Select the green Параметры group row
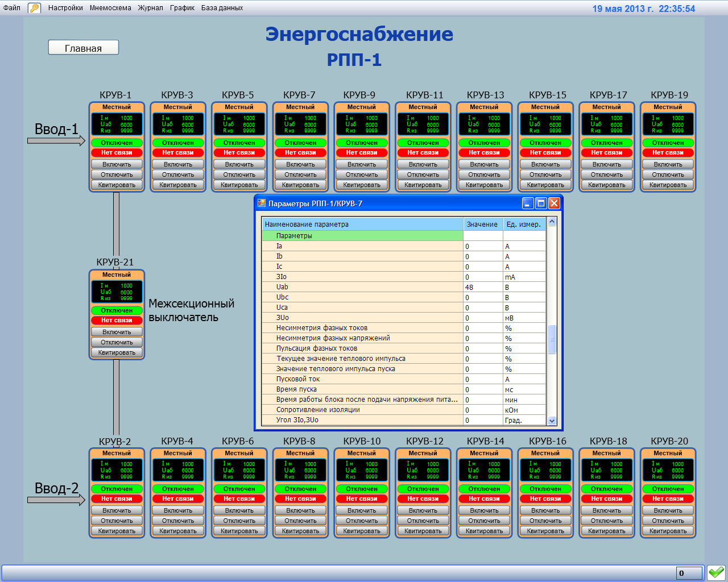This screenshot has height=582, width=728. tap(362, 235)
